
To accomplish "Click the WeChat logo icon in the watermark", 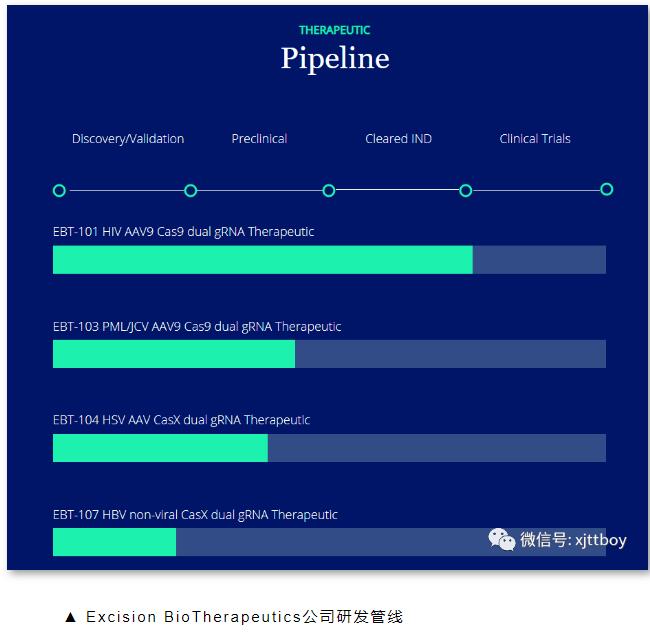I will point(501,539).
